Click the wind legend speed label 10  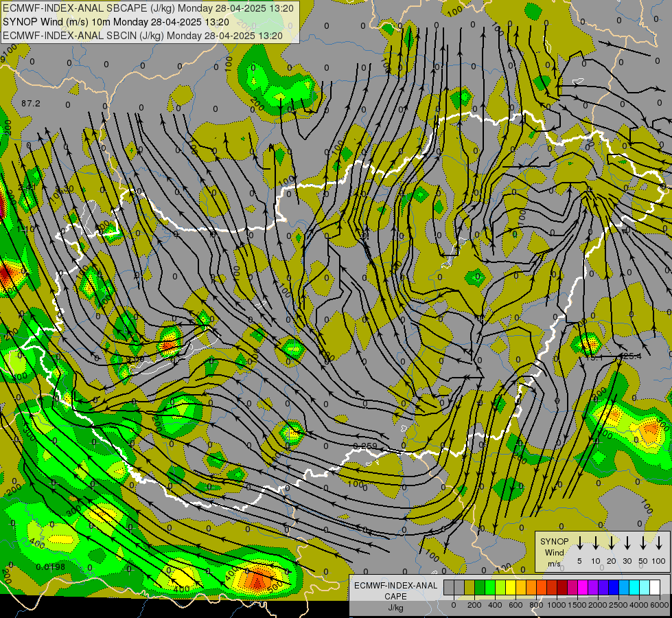pos(596,561)
